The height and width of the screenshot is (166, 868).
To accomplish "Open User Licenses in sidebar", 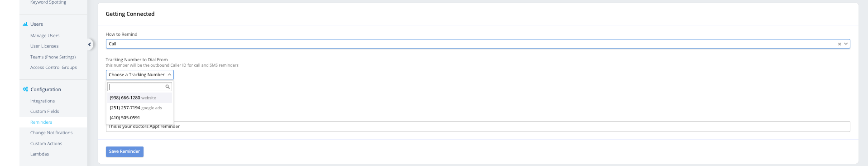I will coord(44,46).
